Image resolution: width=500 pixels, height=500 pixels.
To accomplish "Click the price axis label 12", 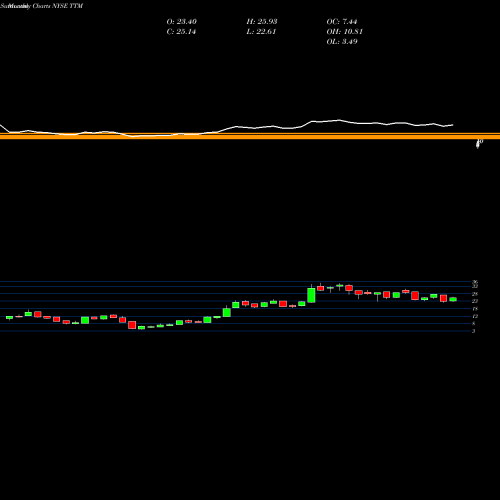I will (475, 316).
